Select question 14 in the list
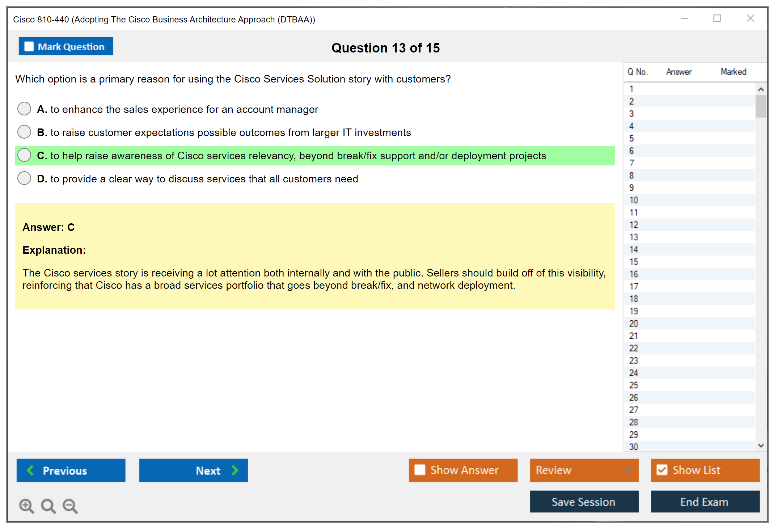 click(634, 249)
